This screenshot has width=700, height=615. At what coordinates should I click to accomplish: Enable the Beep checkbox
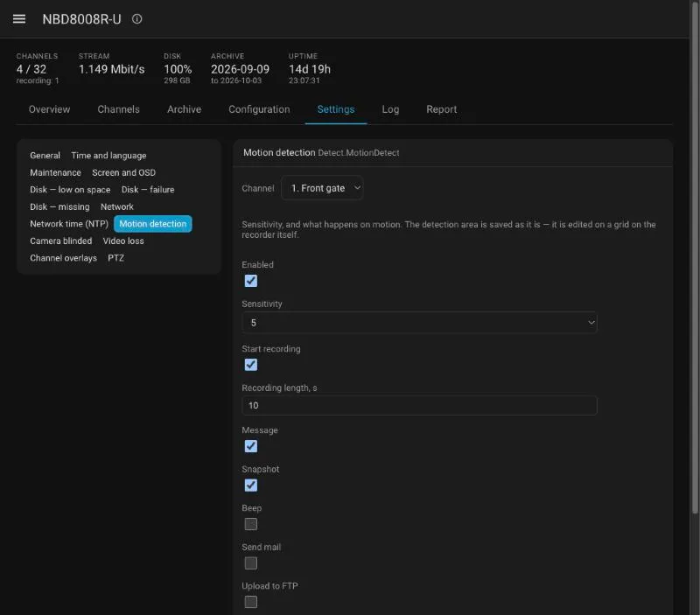[x=251, y=524]
